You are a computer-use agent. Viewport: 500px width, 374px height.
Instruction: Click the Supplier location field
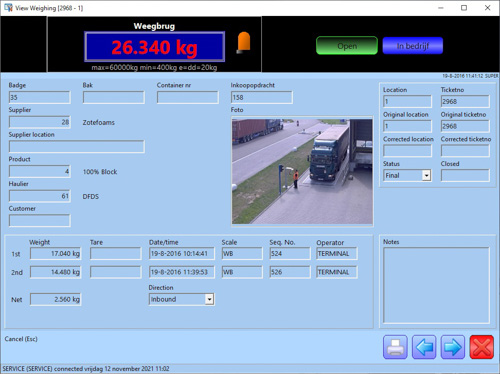coord(77,147)
